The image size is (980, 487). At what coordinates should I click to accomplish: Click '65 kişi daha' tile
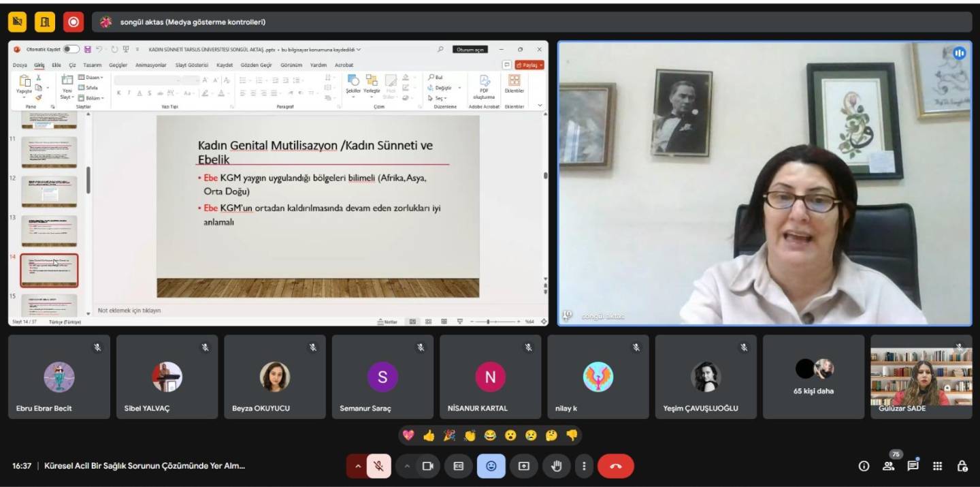click(813, 376)
